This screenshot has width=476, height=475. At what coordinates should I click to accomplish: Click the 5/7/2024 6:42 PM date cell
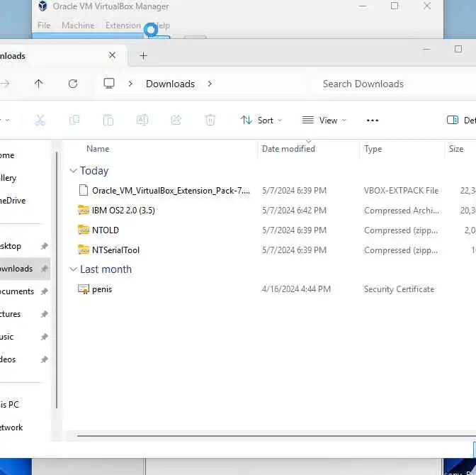pyautogui.click(x=294, y=211)
